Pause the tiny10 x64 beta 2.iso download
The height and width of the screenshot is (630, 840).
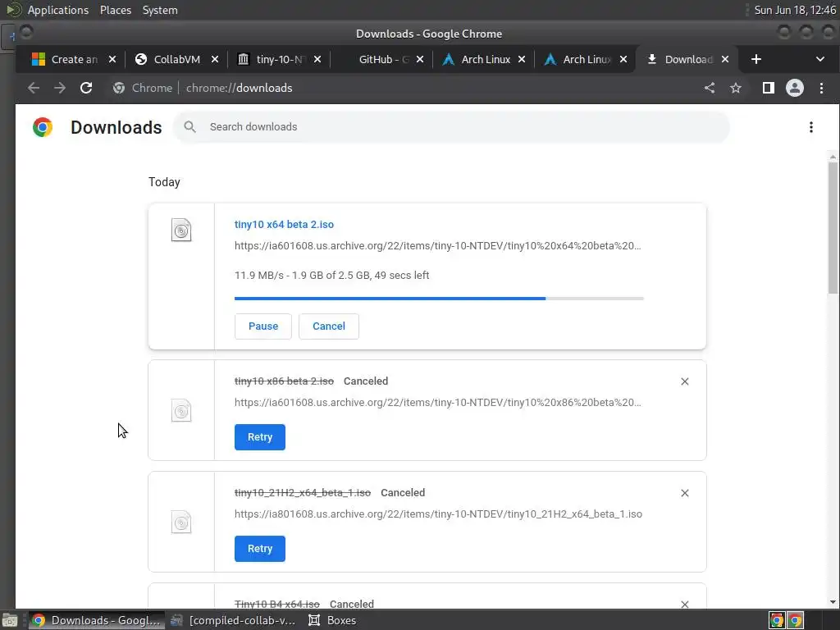pyautogui.click(x=263, y=326)
